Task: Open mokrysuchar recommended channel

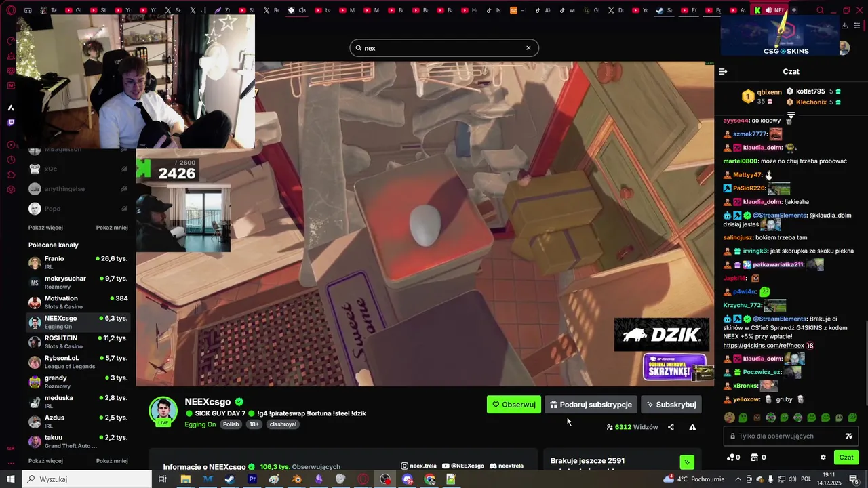Action: (x=78, y=282)
